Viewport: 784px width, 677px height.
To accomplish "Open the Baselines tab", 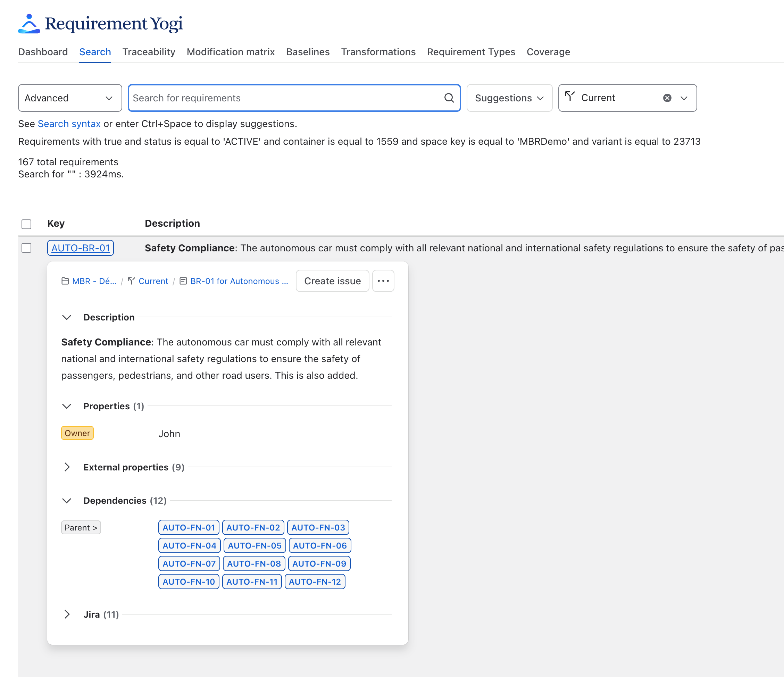I will pyautogui.click(x=308, y=52).
